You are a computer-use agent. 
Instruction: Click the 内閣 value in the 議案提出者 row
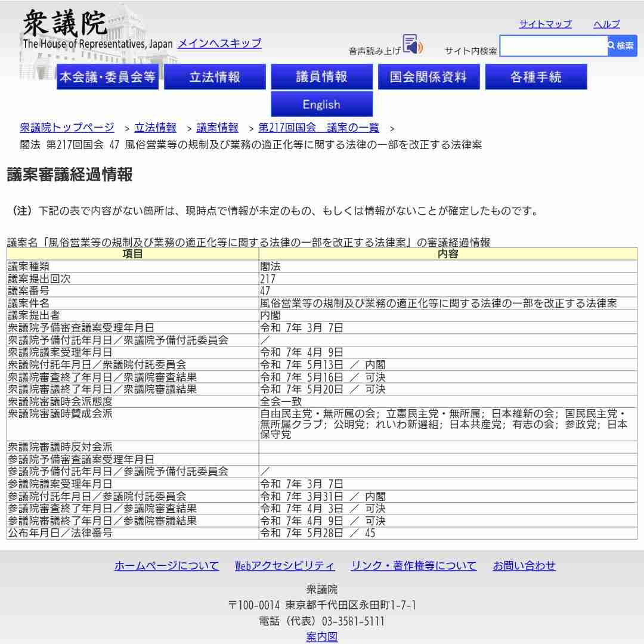(x=270, y=315)
